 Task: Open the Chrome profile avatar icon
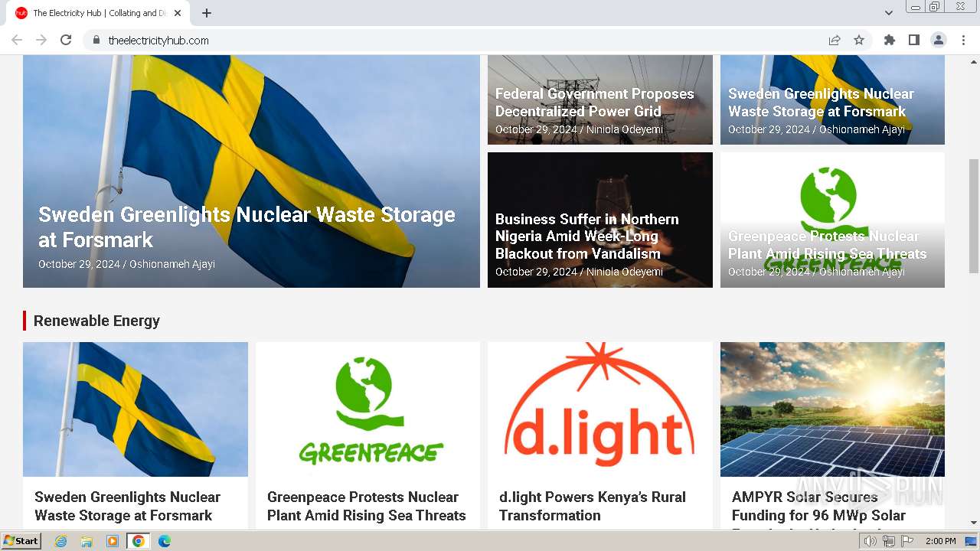pyautogui.click(x=939, y=40)
